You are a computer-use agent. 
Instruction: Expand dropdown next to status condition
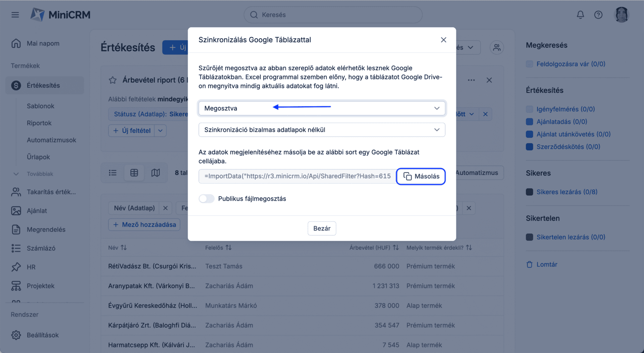(x=472, y=114)
